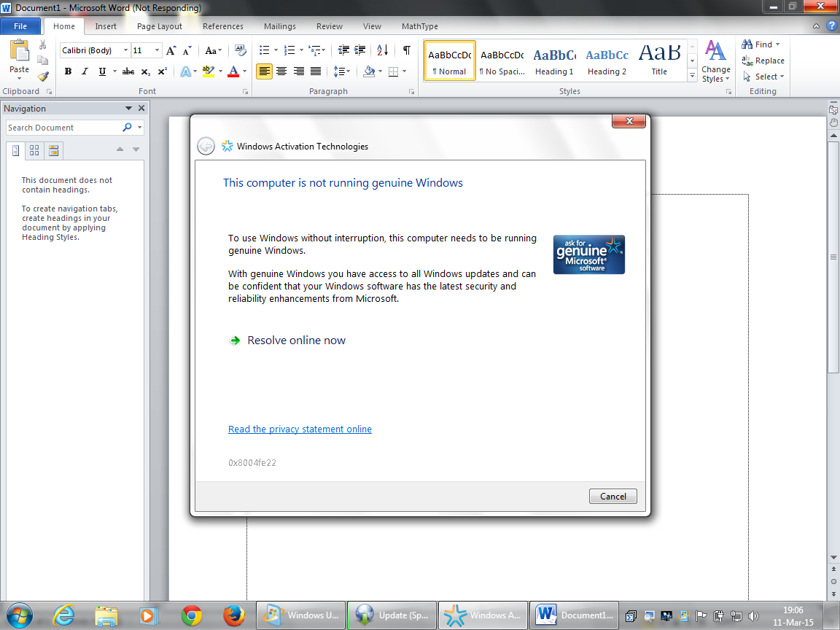Click the Numbering list icon
840x630 pixels.
pyautogui.click(x=289, y=50)
